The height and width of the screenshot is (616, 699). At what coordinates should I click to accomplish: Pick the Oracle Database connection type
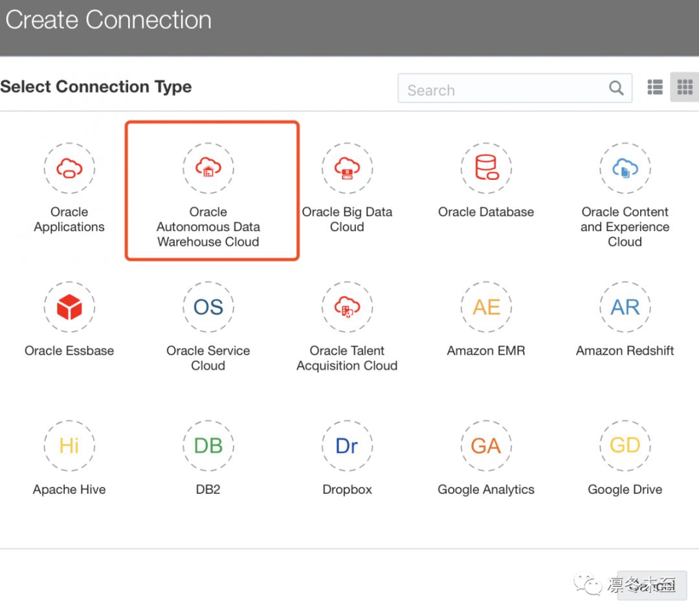(486, 169)
